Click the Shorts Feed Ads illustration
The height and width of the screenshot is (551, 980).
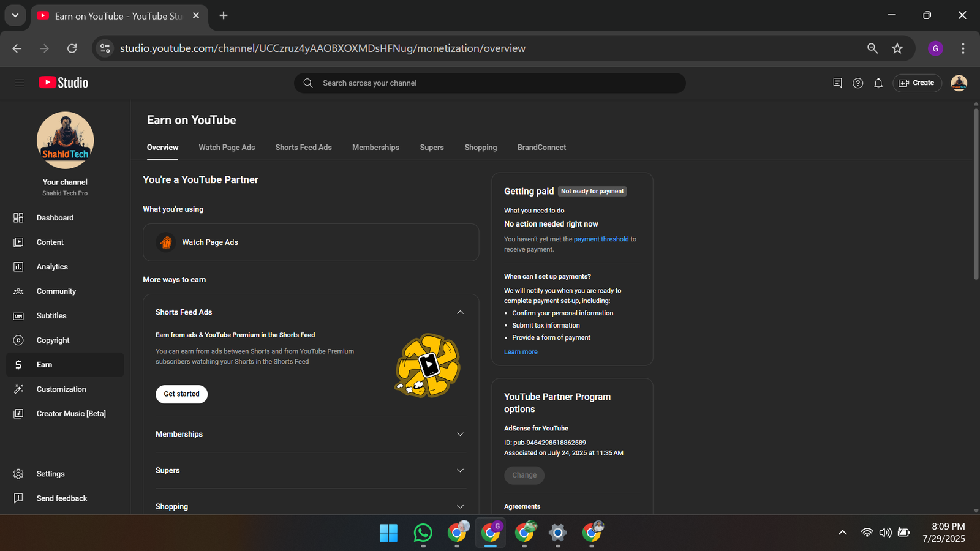[x=428, y=365]
